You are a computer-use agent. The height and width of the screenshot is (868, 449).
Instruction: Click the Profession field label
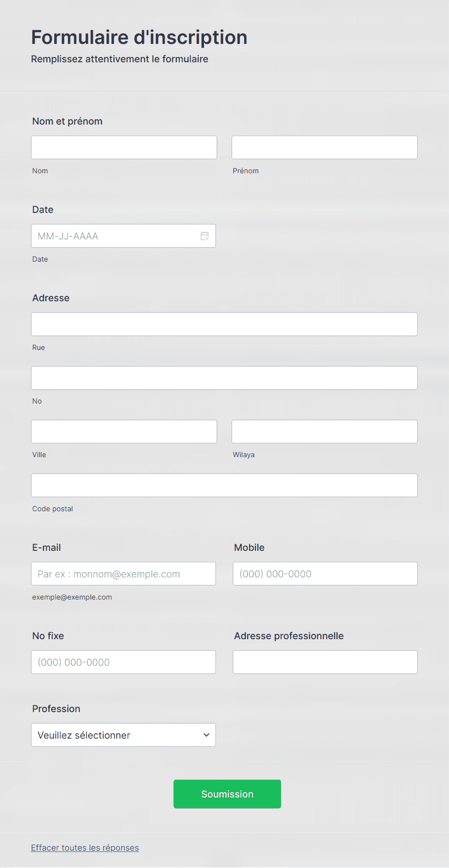click(56, 709)
